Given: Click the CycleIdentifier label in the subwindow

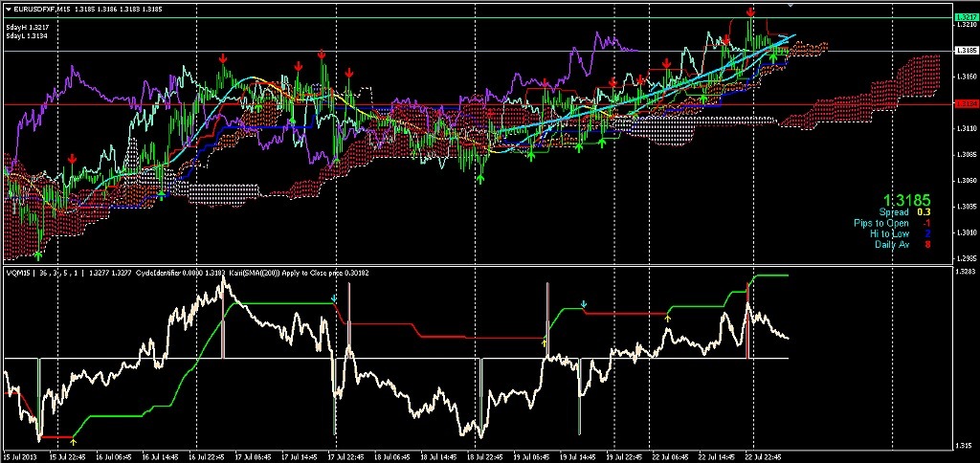Looking at the screenshot, I should pyautogui.click(x=156, y=273).
